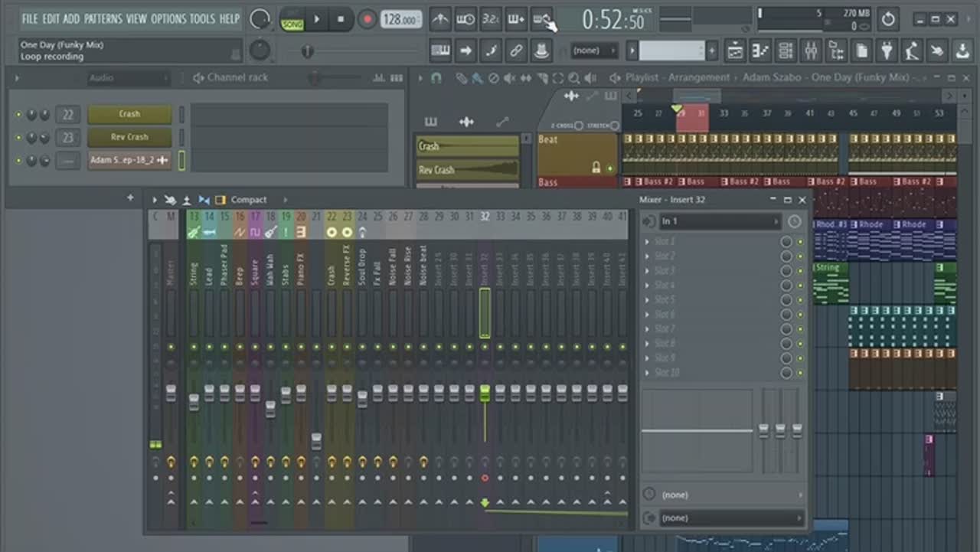Click the Insert 32 fader handle
This screenshot has width=980, height=552.
485,394
